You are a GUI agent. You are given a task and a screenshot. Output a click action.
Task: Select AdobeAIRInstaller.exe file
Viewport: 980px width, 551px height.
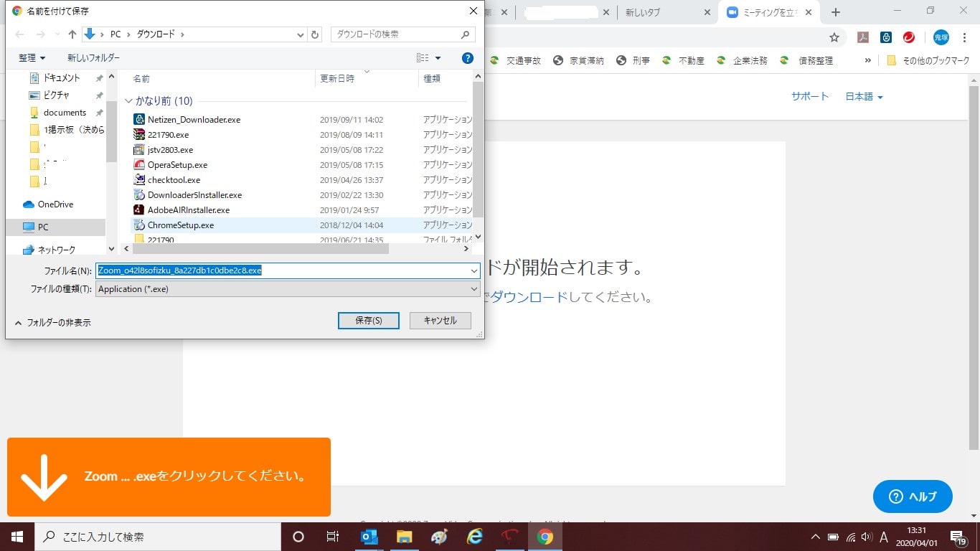[x=189, y=210]
